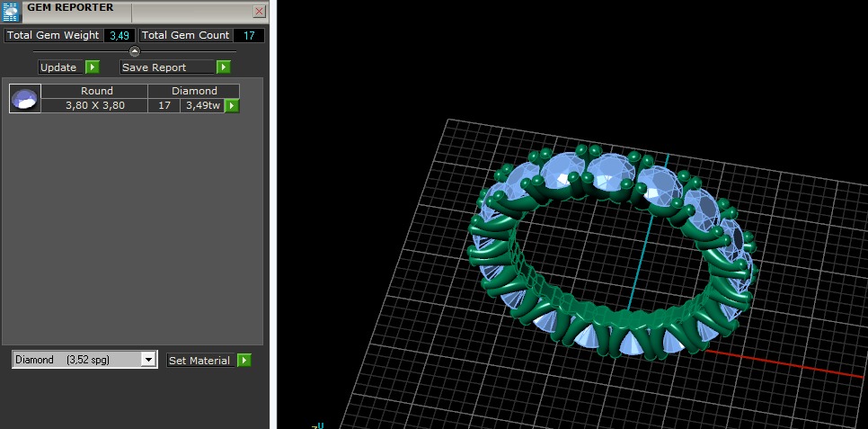Click the green arrow next to Set Material

coord(244,361)
